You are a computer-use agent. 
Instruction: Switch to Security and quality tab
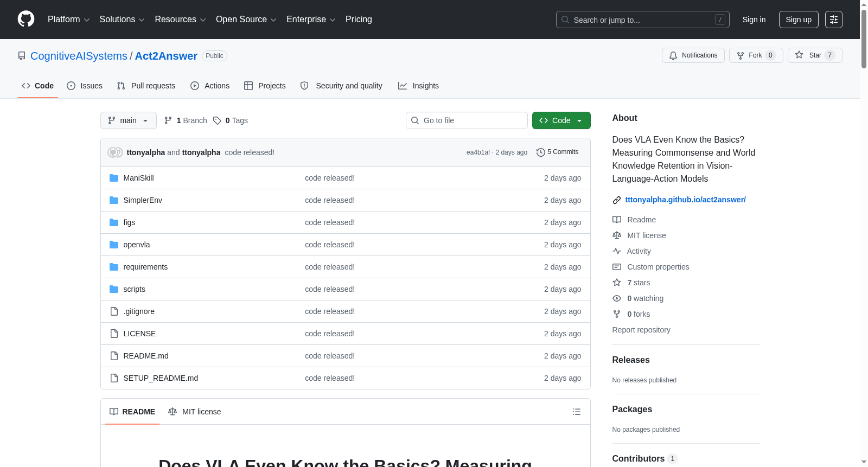click(341, 86)
